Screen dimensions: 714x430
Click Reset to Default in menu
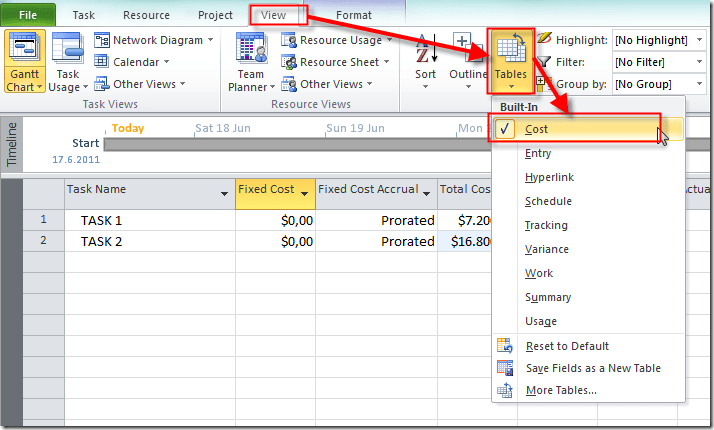coord(566,346)
